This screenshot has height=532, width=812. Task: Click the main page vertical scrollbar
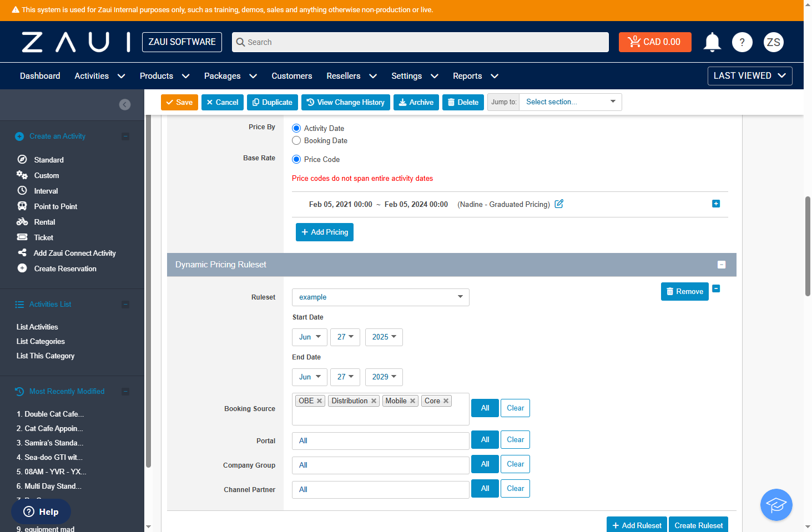(x=808, y=246)
